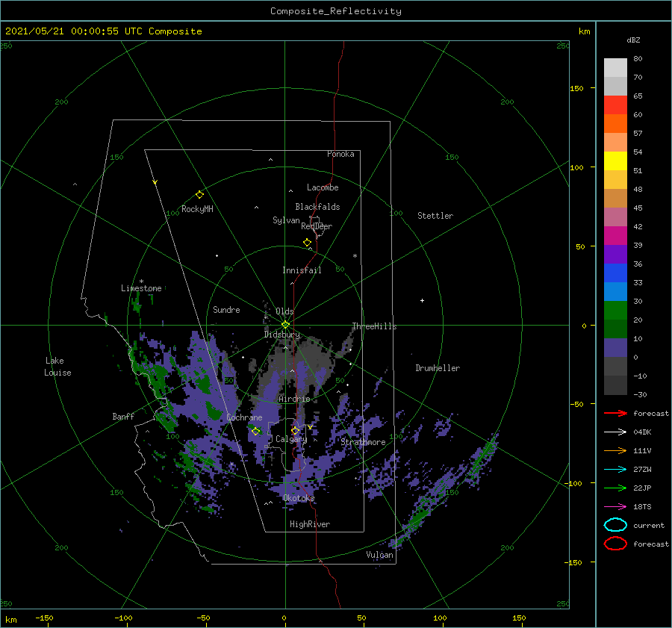Viewport: 672px width, 628px height.
Task: Click the white plus marker near Drumheller
Action: (422, 300)
